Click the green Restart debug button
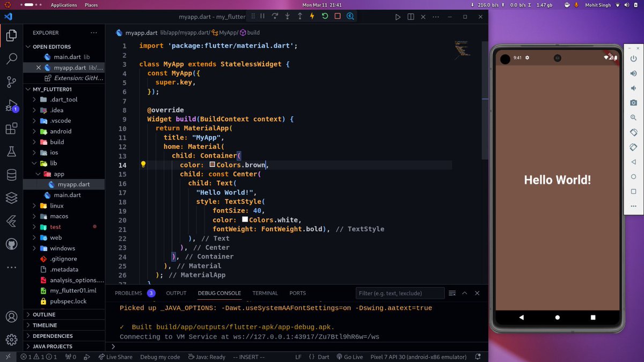 (325, 17)
